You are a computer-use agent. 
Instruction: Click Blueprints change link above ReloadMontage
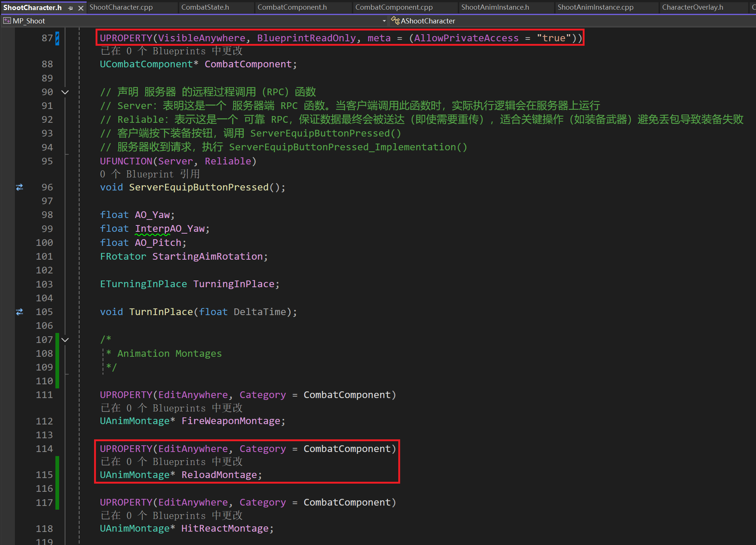[x=171, y=462]
